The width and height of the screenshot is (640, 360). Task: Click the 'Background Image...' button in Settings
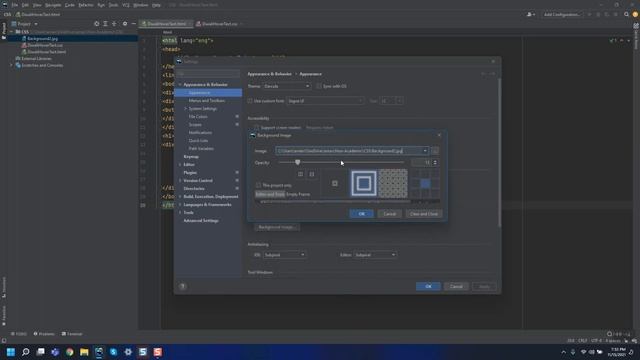tap(277, 227)
